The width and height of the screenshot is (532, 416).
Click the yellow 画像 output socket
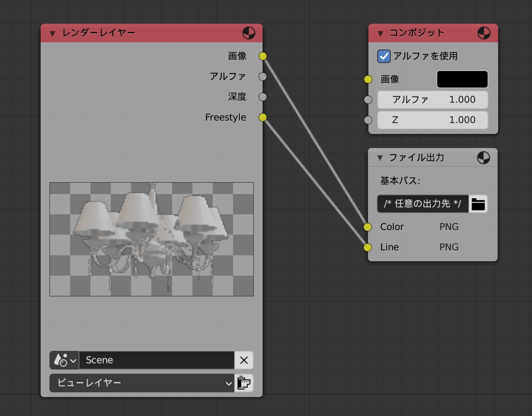[x=262, y=56]
